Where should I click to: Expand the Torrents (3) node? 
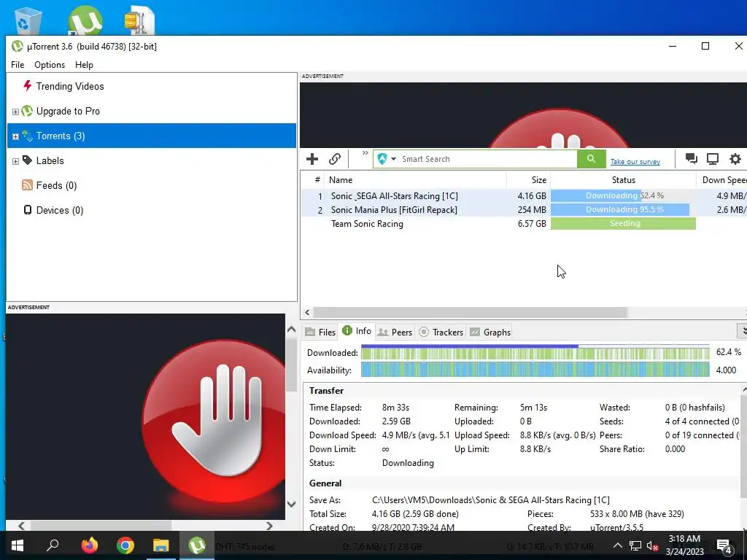(x=15, y=136)
